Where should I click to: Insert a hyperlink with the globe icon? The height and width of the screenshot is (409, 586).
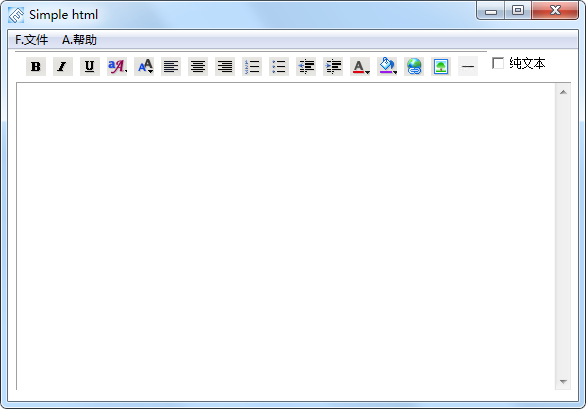(x=414, y=67)
